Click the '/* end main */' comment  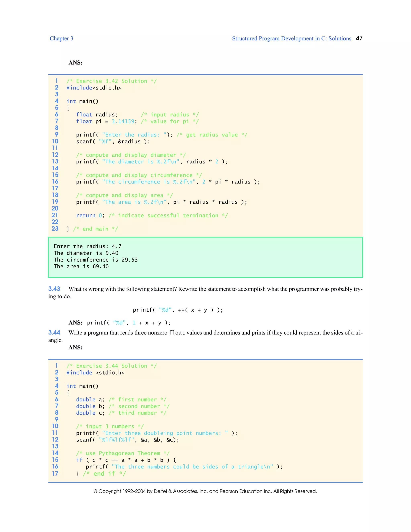coord(96,229)
